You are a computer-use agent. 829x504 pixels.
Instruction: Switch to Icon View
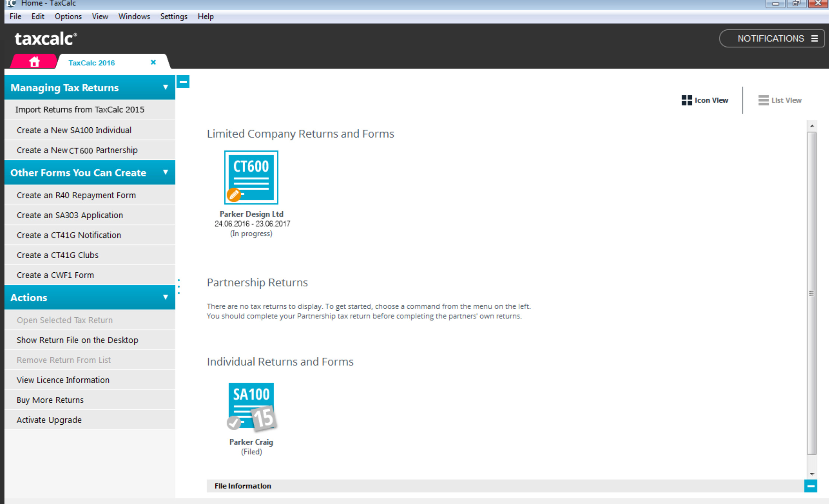(x=705, y=100)
